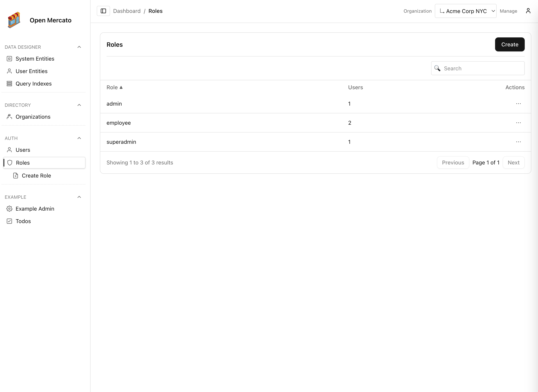Open the actions menu for employee role
The image size is (538, 392).
pos(518,122)
